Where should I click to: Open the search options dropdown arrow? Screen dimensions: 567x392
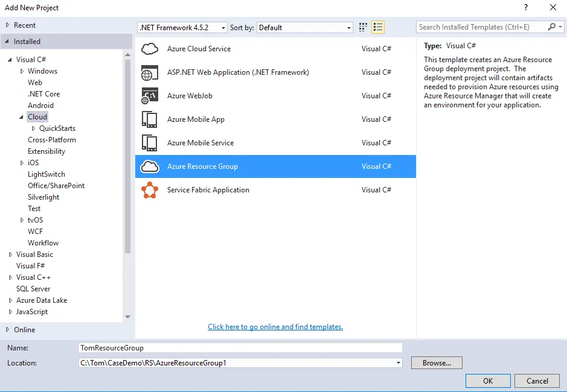(560, 27)
